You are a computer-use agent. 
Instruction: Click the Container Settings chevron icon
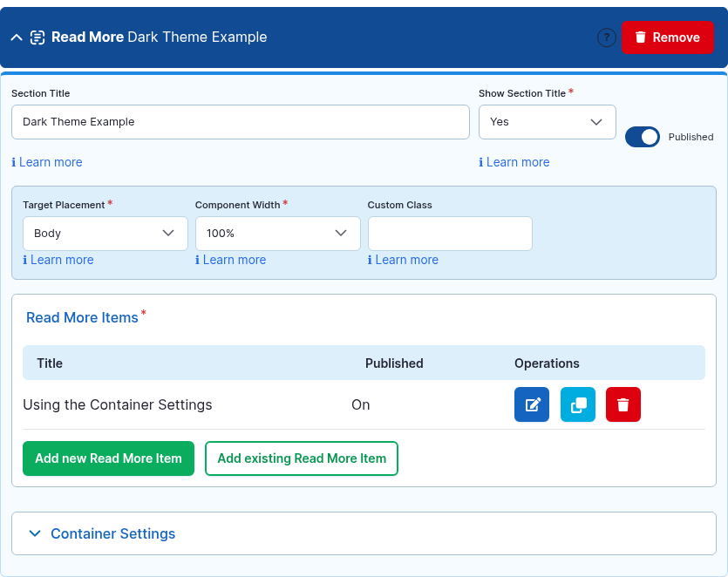tap(35, 533)
